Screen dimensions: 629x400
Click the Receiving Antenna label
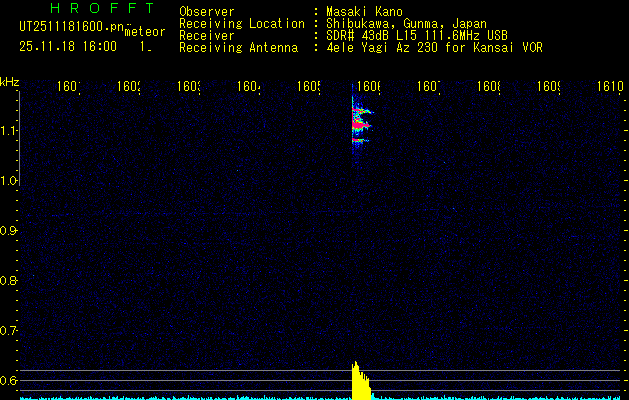238,48
